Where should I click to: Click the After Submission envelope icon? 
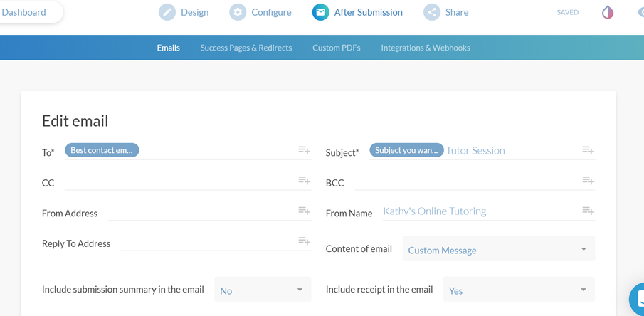[320, 12]
